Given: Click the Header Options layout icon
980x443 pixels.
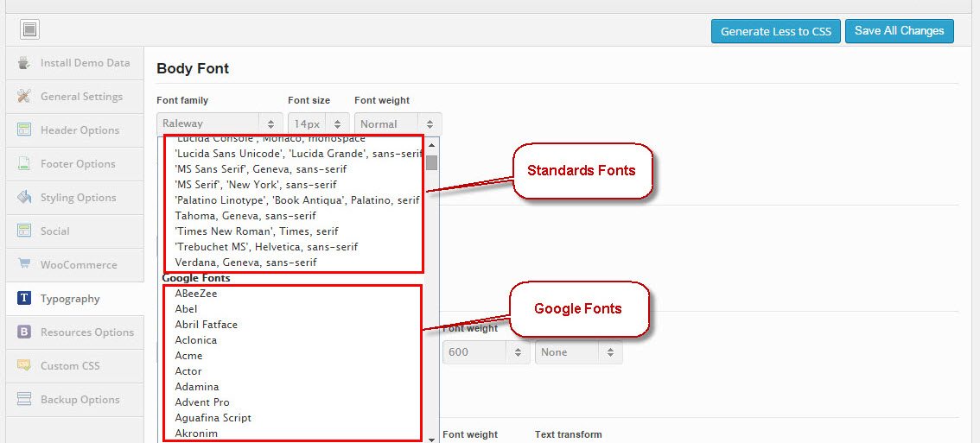Looking at the screenshot, I should 23,130.
